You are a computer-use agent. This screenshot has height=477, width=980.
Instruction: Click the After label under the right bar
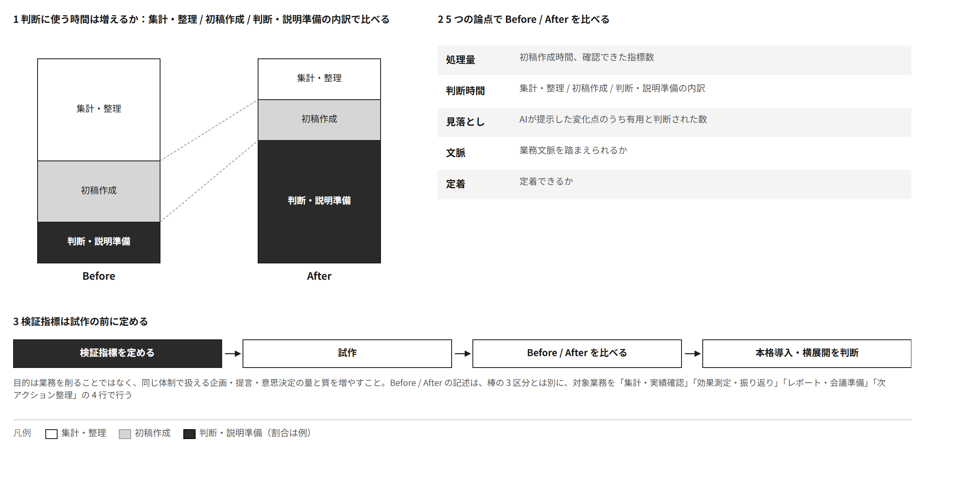319,276
